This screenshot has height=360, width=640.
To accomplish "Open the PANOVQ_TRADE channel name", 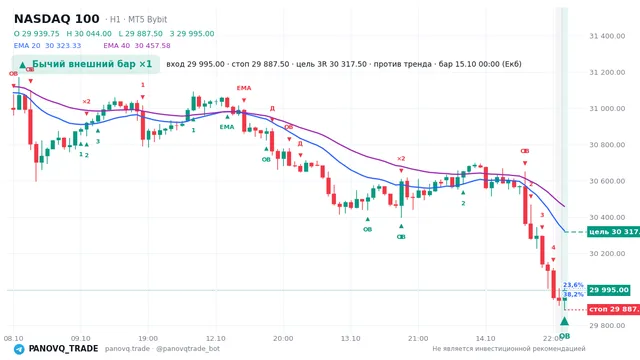I will click(x=63, y=349).
